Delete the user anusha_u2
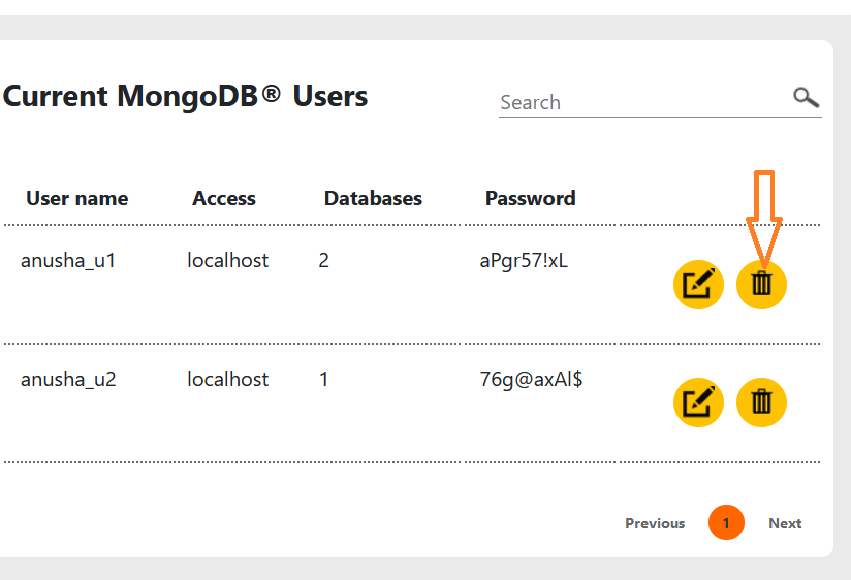 click(761, 402)
